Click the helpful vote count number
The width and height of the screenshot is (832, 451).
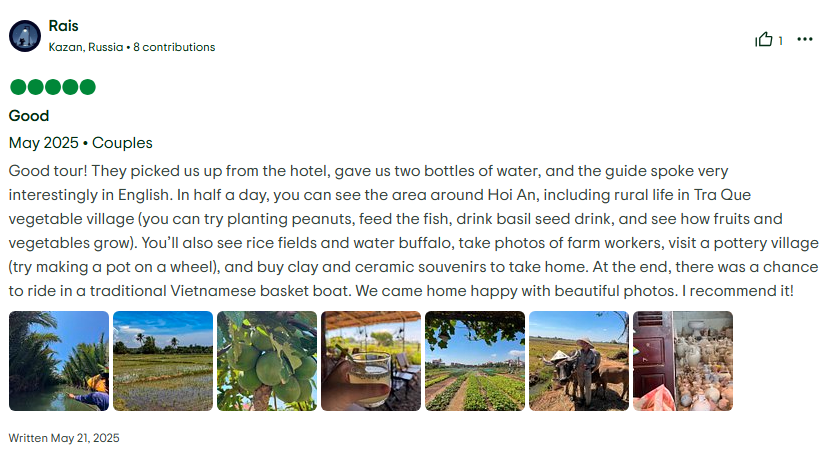click(x=780, y=41)
